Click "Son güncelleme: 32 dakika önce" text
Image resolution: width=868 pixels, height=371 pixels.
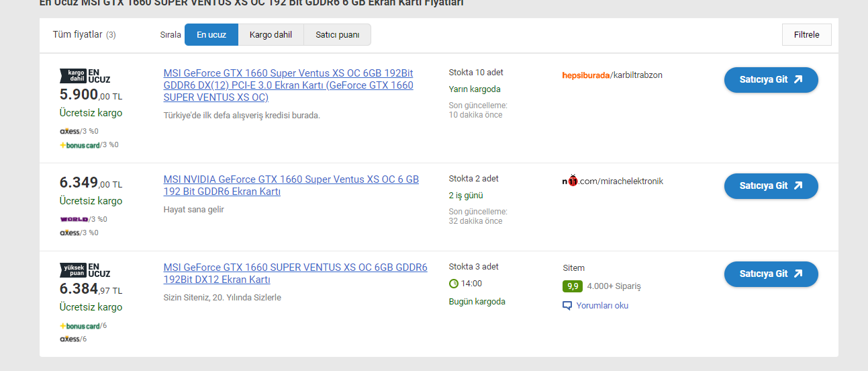point(478,216)
